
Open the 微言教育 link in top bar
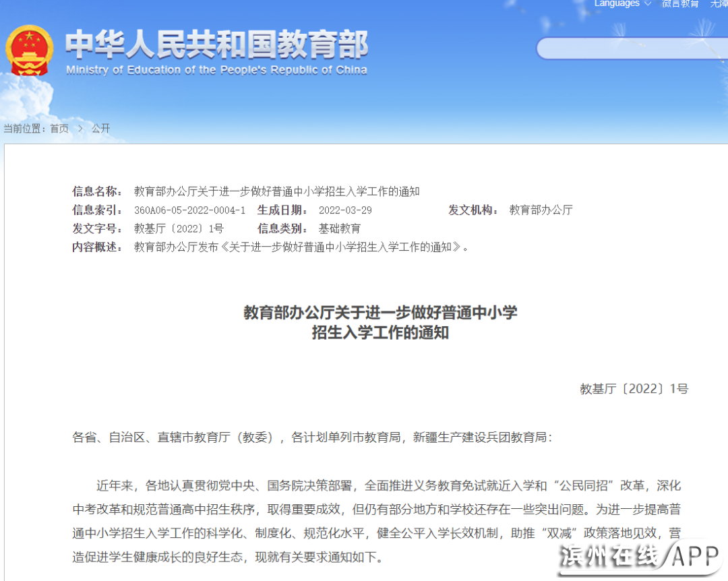point(680,4)
